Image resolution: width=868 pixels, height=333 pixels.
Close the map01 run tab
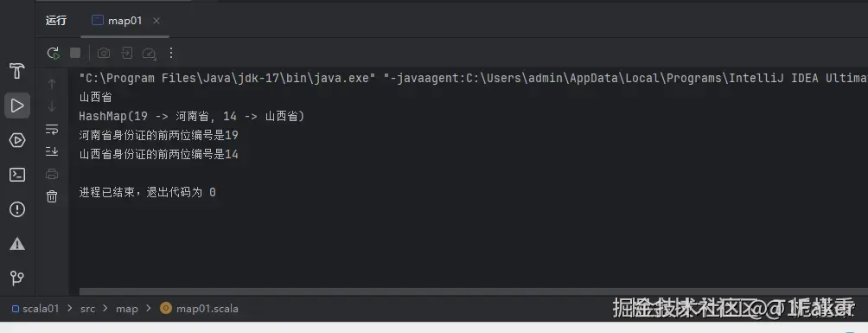156,21
